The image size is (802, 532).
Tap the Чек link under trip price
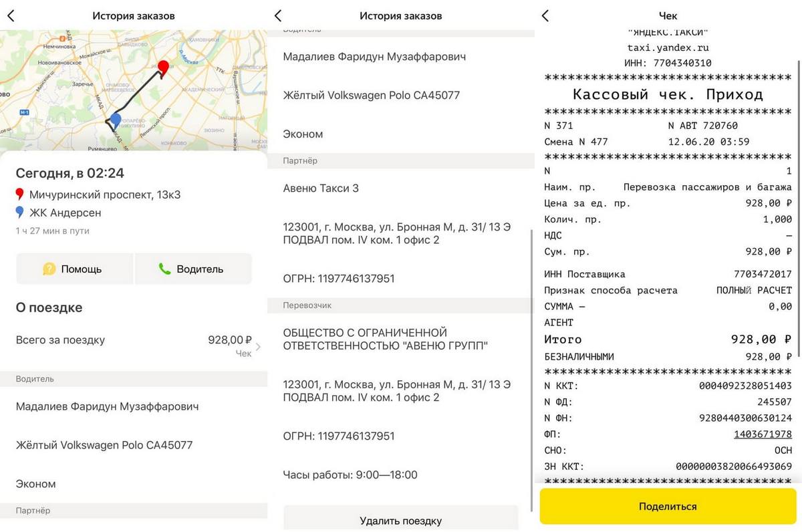[x=243, y=354]
